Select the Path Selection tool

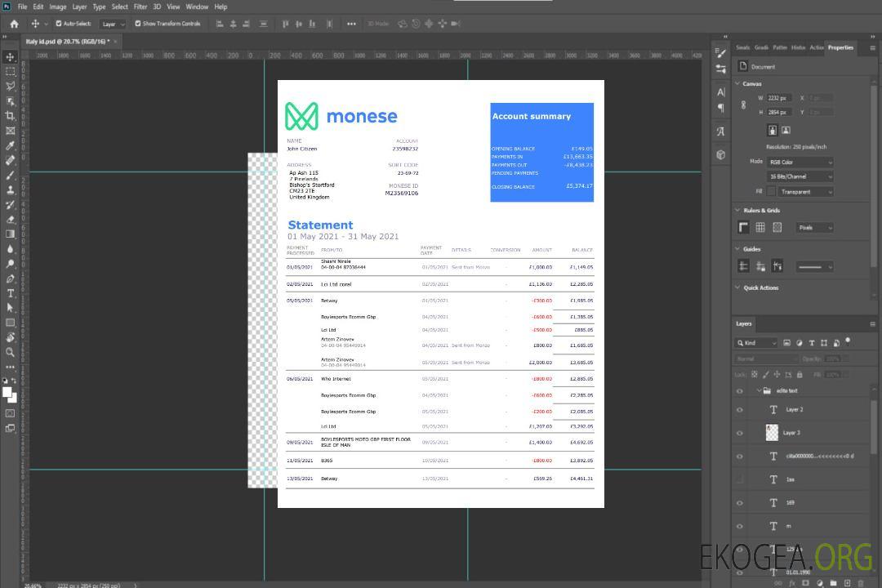pyautogui.click(x=10, y=308)
